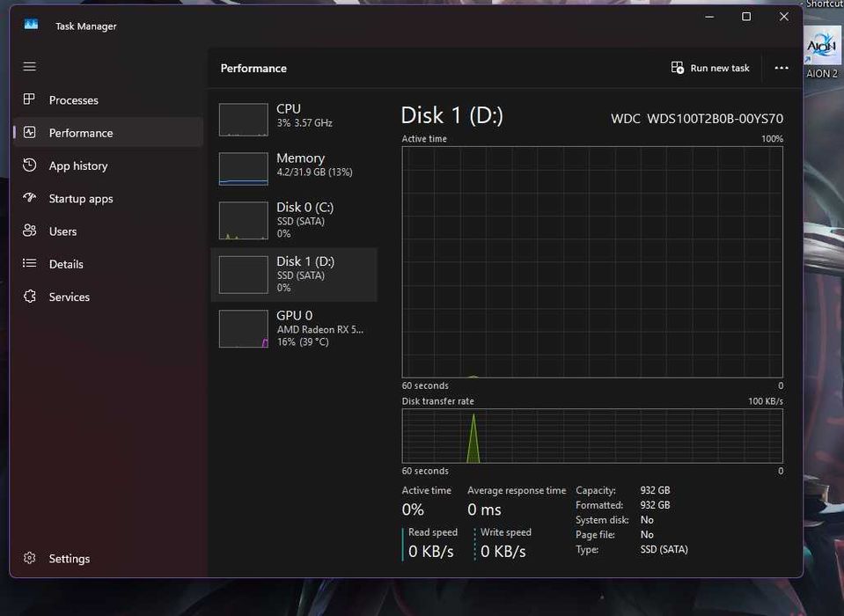Click the "AMD Radeon RX 5..." GPU name
844x616 pixels.
tap(320, 329)
